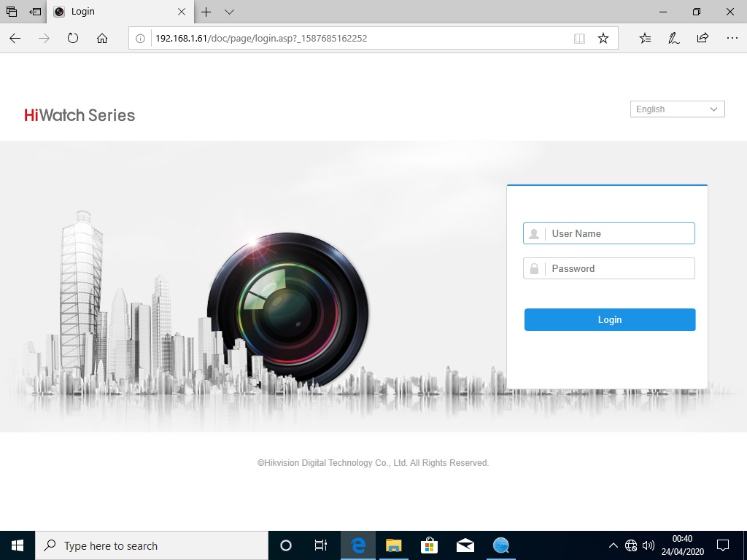747x560 pixels.
Task: Open the Windows Start menu
Action: [x=18, y=545]
